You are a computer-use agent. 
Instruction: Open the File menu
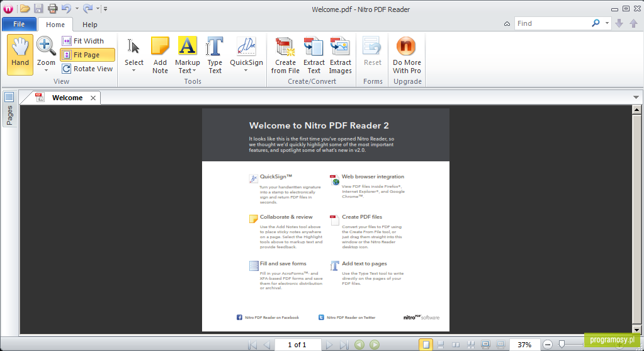pyautogui.click(x=19, y=24)
